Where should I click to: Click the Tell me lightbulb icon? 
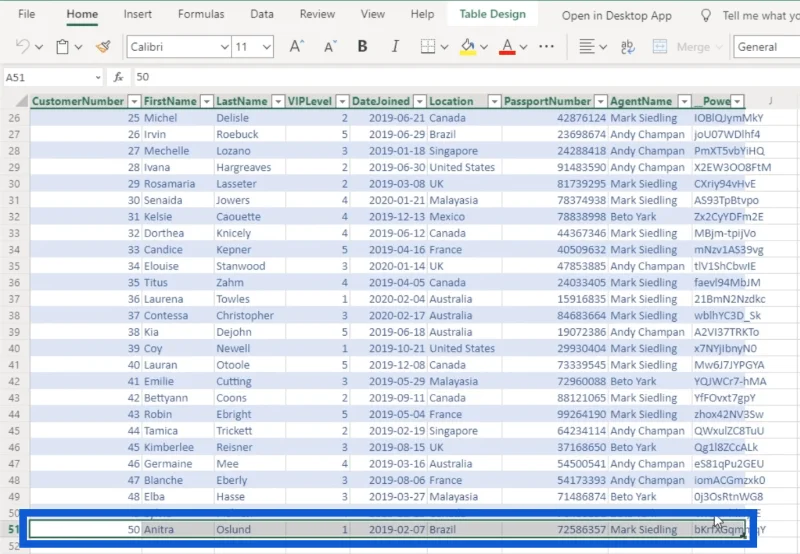pos(706,16)
